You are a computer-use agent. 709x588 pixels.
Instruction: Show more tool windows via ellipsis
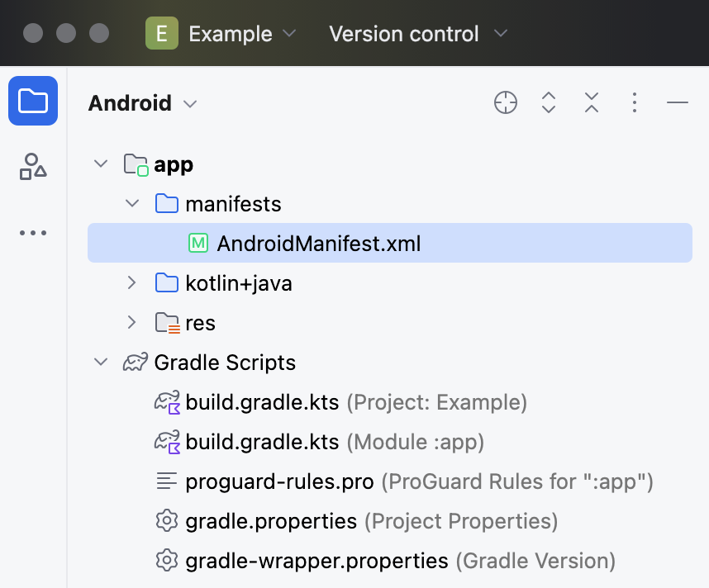tap(33, 233)
